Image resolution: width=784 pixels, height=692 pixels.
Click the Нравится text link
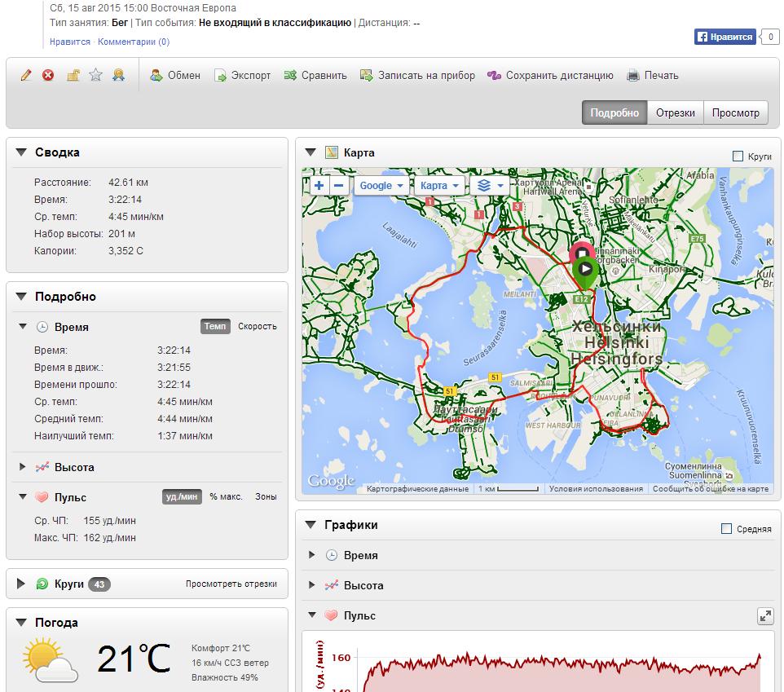(70, 42)
